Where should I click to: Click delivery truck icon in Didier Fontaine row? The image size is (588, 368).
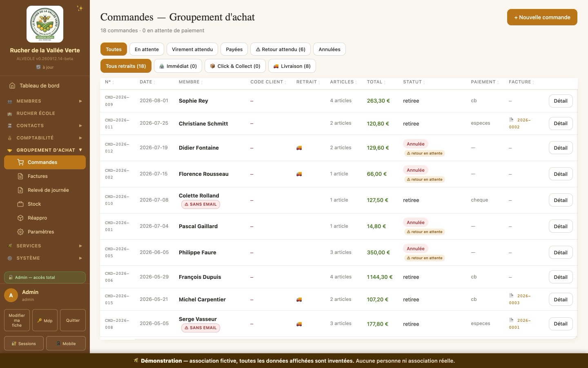(299, 148)
